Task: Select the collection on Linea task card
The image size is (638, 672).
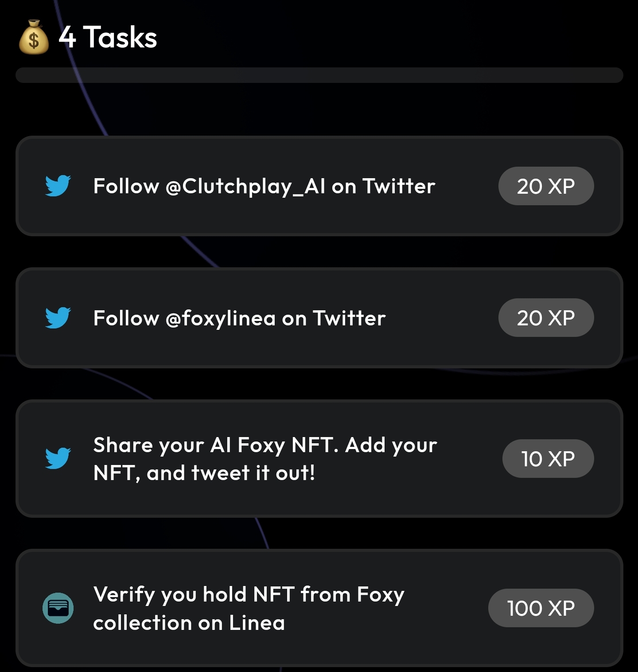Action: tap(319, 608)
